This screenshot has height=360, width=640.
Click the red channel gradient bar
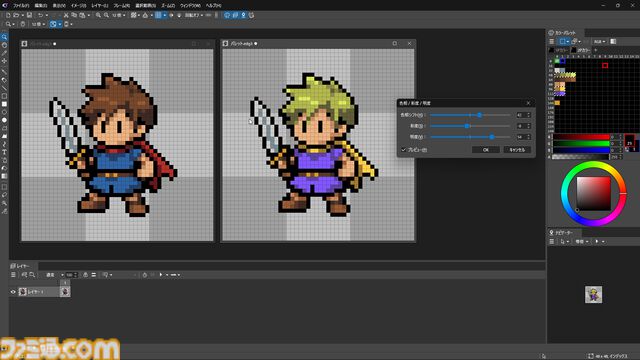[581, 137]
